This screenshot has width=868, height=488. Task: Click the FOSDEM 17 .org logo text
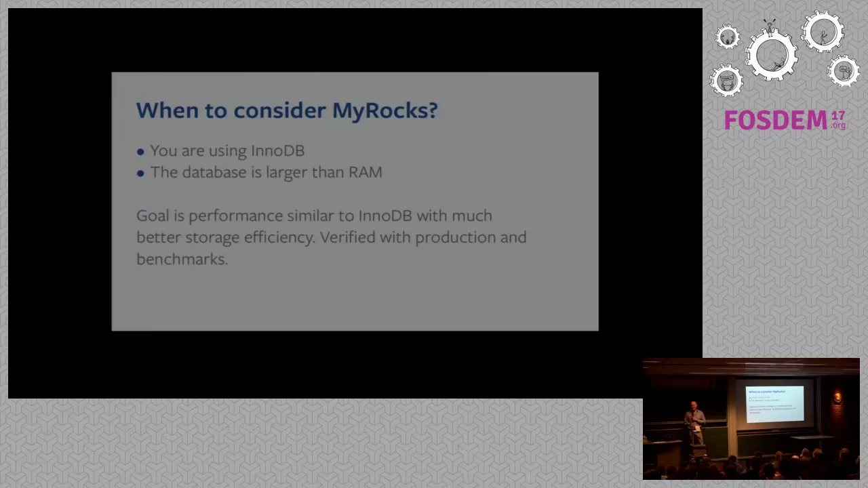[785, 120]
